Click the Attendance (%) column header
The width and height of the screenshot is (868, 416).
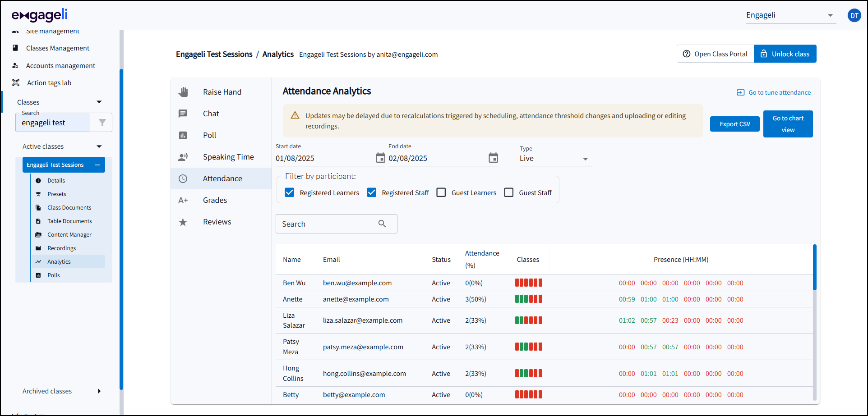[482, 259]
